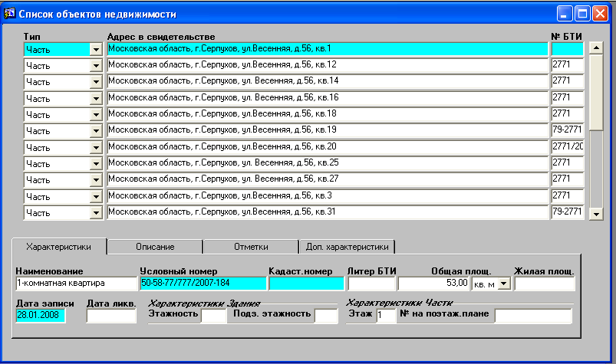The width and height of the screenshot is (616, 364).
Task: Click the Литер БТИ input field
Action: point(371,284)
